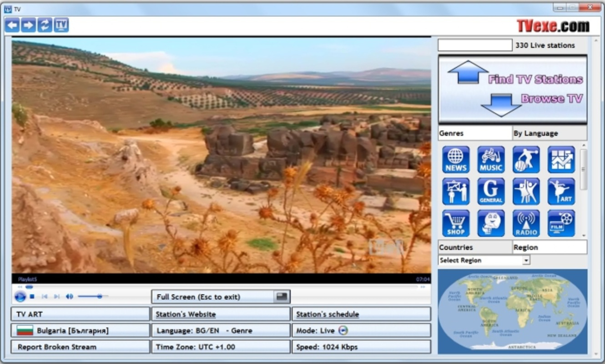
Task: Switch to the Countries tab
Action: (475, 247)
